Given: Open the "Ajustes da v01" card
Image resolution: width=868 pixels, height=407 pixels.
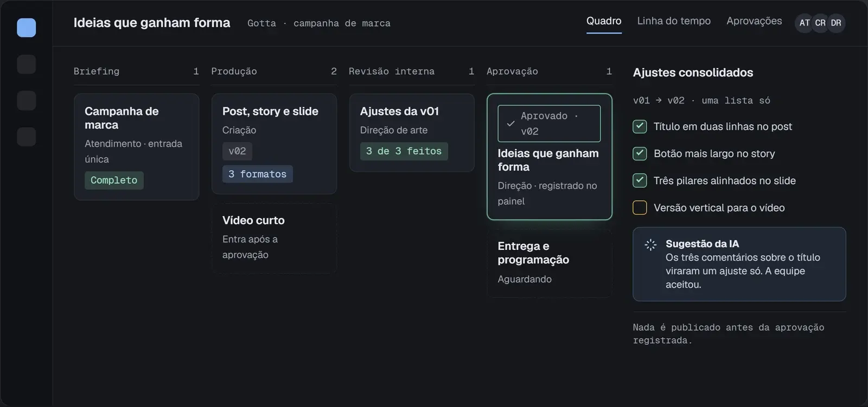Looking at the screenshot, I should point(412,133).
